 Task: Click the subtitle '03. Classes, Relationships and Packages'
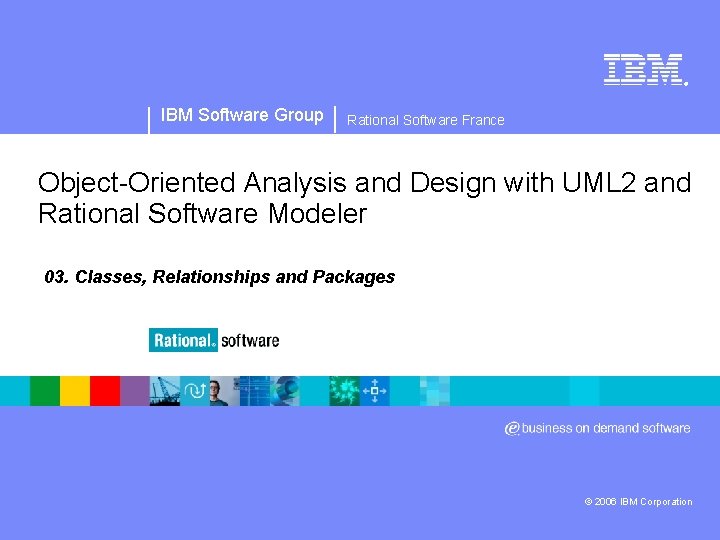(219, 277)
